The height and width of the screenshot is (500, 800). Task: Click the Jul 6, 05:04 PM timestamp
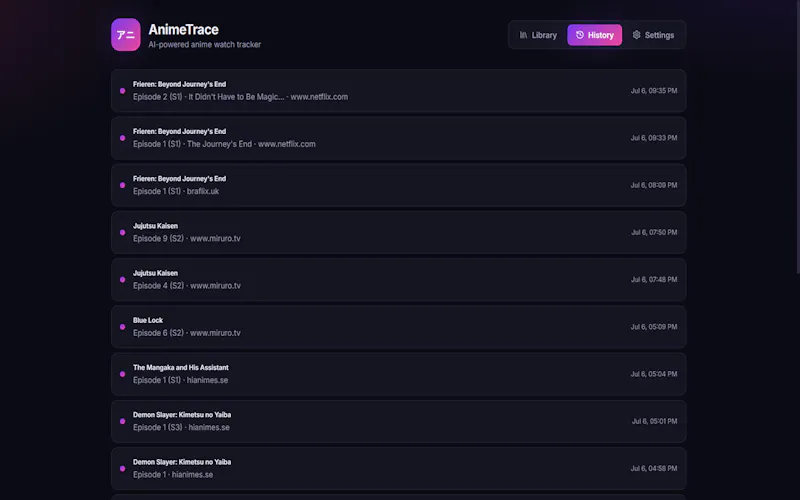(654, 374)
